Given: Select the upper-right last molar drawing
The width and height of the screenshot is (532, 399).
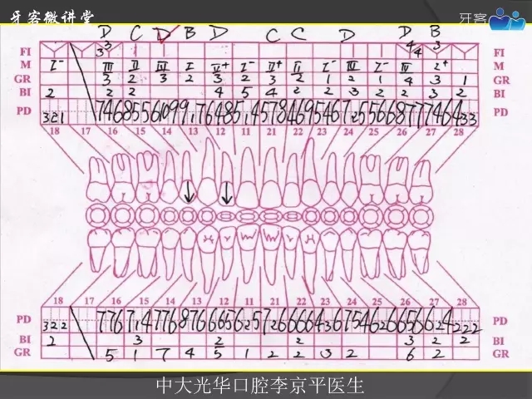Looking at the screenshot, I should (421, 176).
